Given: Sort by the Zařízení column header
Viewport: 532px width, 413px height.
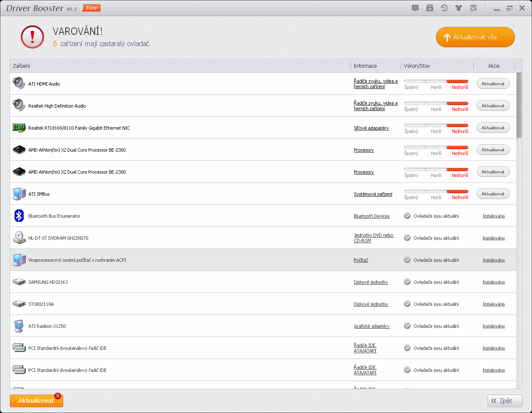Looking at the screenshot, I should point(180,66).
